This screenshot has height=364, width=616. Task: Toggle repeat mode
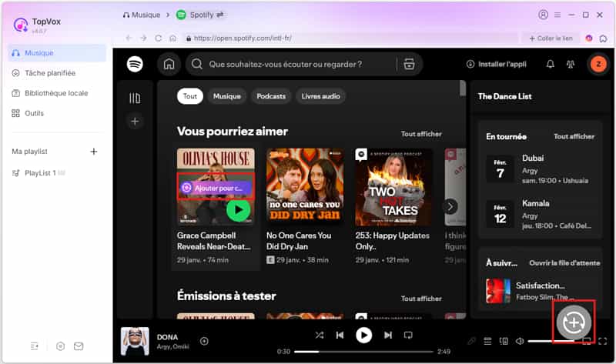[x=408, y=335]
